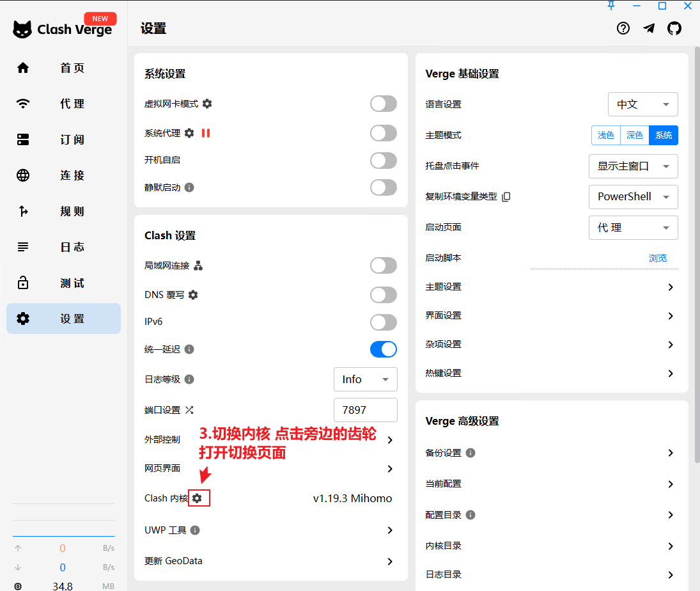Expand the 日志等级 Info dropdown
Image resolution: width=700 pixels, height=591 pixels.
pos(366,379)
